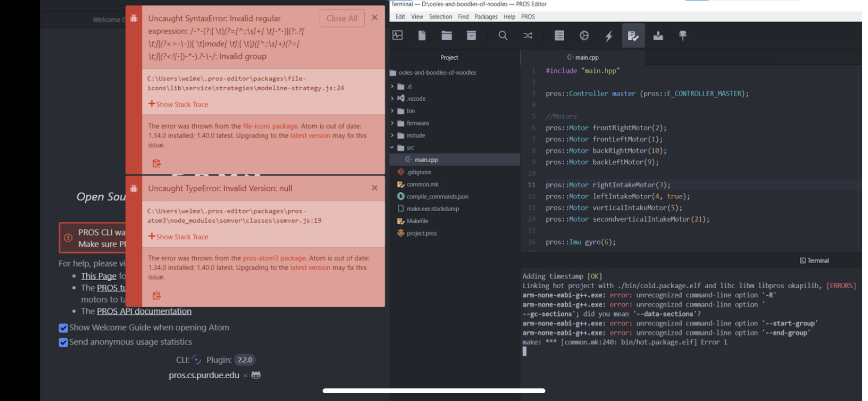The image size is (868, 401).
Task: Toggle Send anonymous usage statistics checkbox
Action: click(x=63, y=342)
